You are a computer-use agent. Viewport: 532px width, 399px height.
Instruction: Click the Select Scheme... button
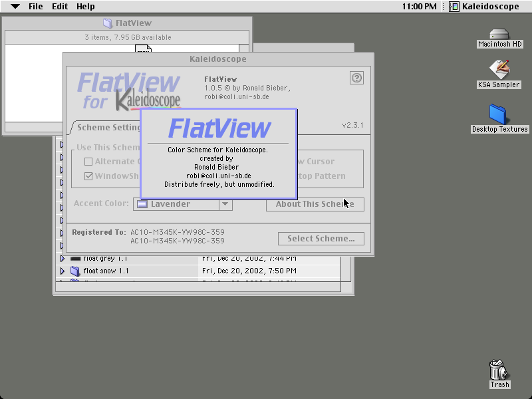pyautogui.click(x=321, y=239)
